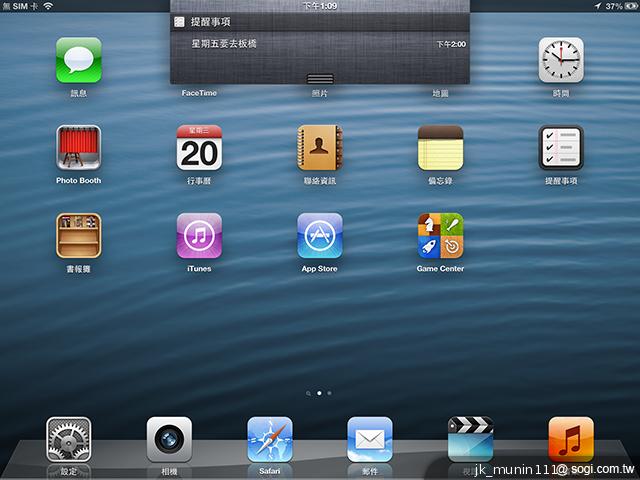The width and height of the screenshot is (640, 480).
Task: Go to the third home screen page dot
Action: (329, 393)
